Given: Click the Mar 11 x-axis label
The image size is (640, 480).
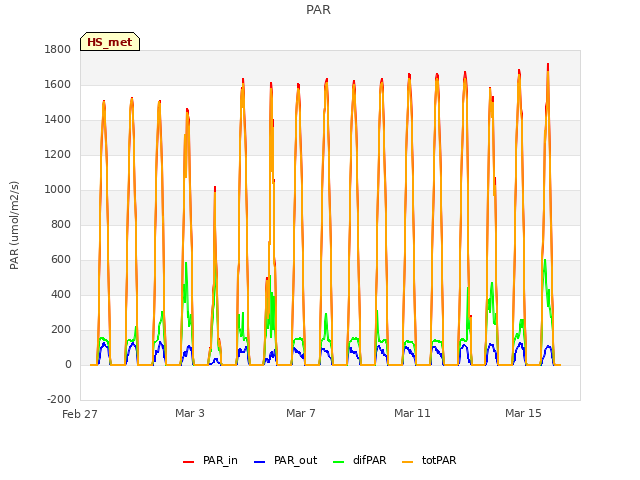Looking at the screenshot, I should (412, 413).
